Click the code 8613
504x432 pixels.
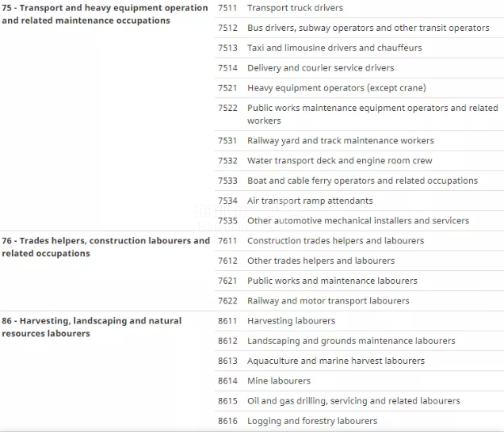coord(227,361)
